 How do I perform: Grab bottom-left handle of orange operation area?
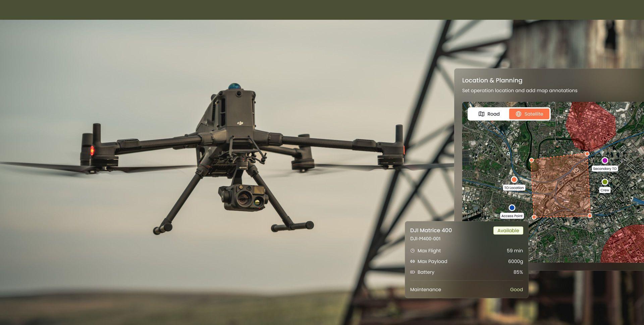coord(534,217)
